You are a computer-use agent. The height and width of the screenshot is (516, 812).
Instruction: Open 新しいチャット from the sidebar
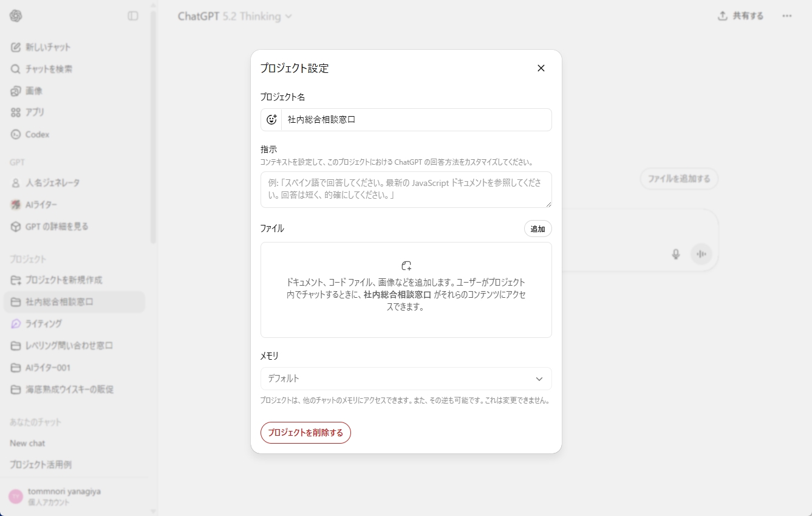(x=75, y=47)
